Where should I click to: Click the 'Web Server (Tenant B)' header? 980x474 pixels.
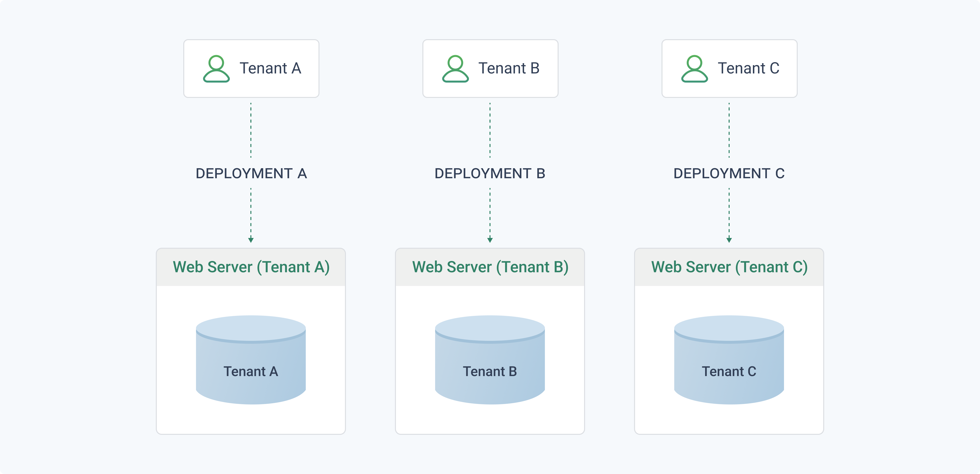490,267
